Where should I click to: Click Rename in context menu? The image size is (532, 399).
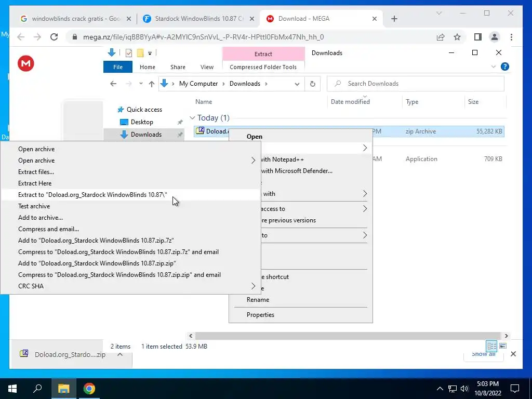[x=301, y=300]
